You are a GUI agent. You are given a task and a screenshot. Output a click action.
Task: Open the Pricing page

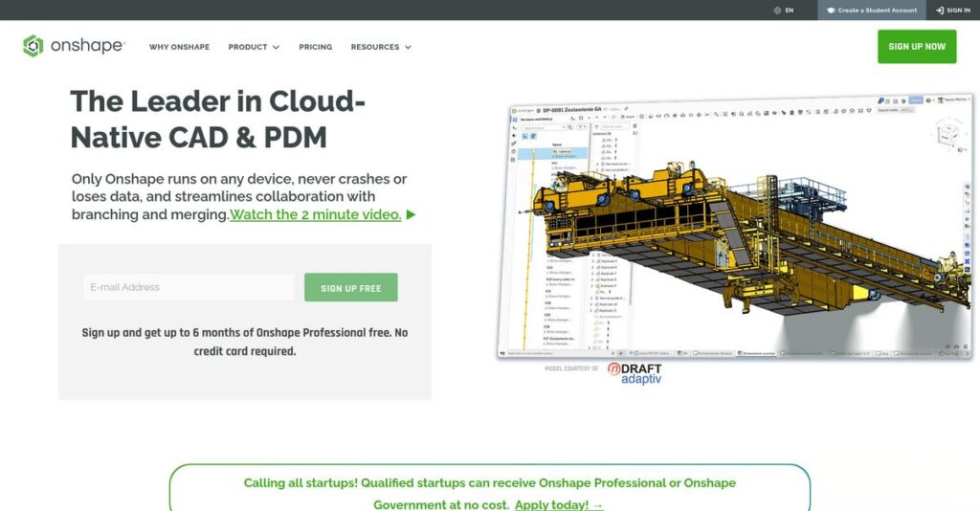(316, 47)
